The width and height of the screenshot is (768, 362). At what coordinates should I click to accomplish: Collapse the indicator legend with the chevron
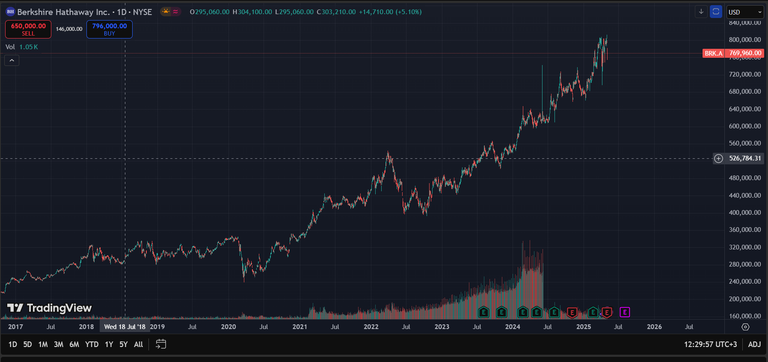point(12,61)
